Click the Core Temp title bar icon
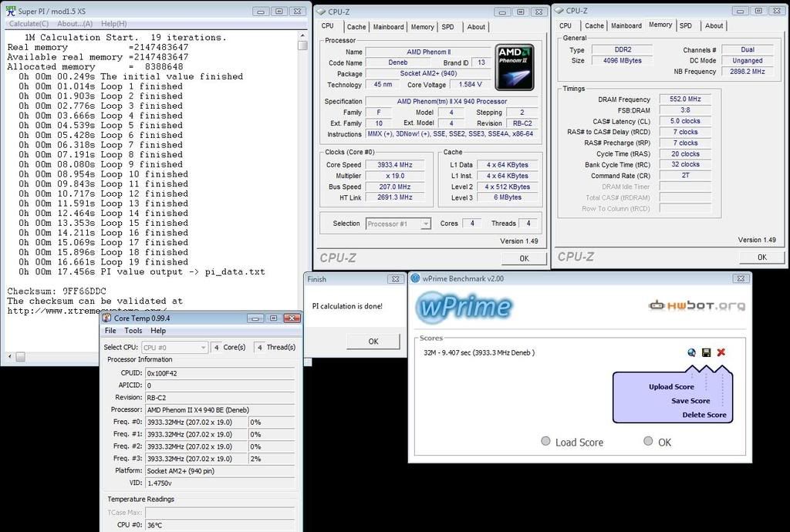 coord(106,318)
